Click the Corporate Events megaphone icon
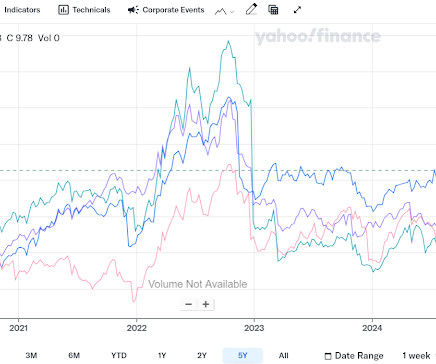 [x=133, y=10]
